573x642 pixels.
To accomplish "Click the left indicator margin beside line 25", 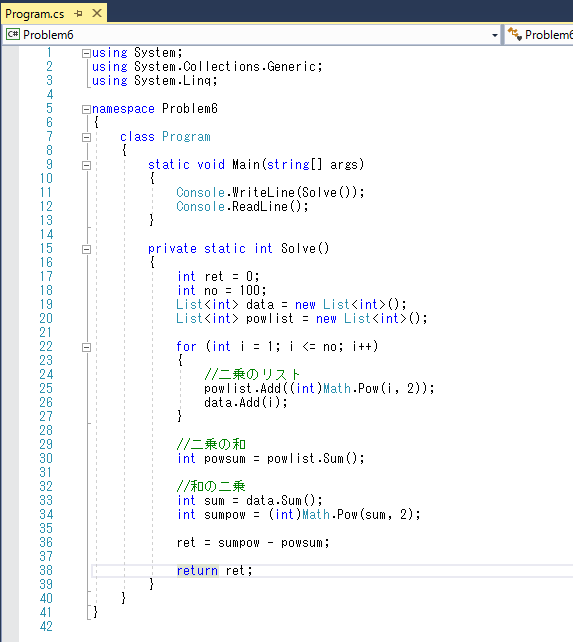I will point(10,389).
